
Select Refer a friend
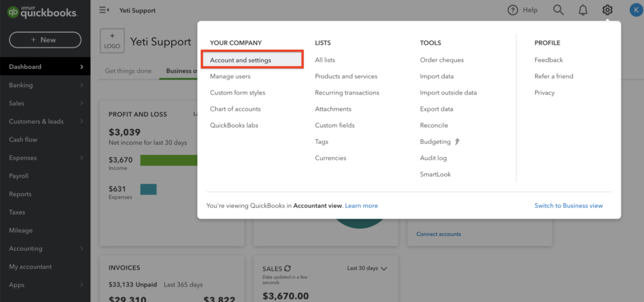(x=553, y=76)
